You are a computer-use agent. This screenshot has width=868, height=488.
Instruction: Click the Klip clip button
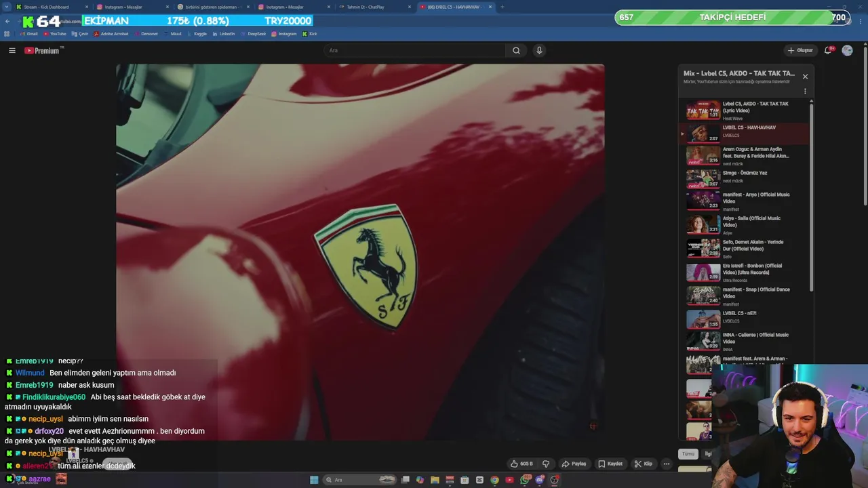(x=644, y=464)
